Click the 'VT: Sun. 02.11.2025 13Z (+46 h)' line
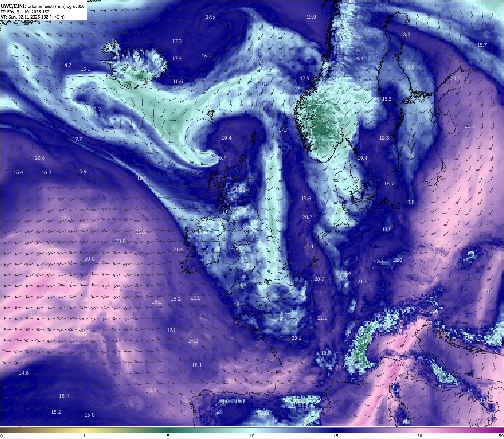The image size is (504, 439). [33, 17]
